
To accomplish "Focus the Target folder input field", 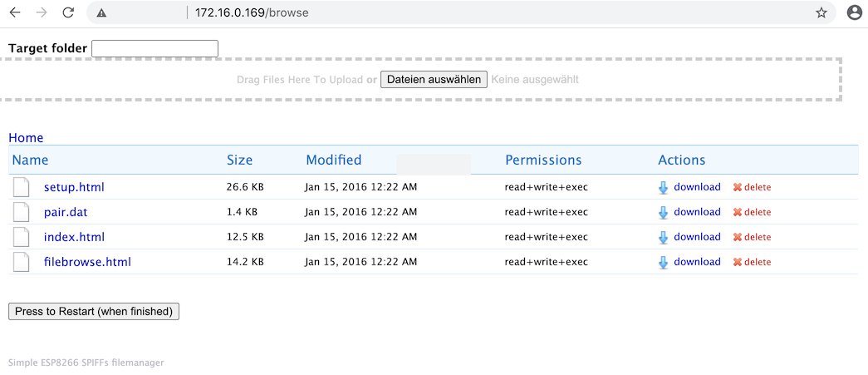I will tap(155, 49).
